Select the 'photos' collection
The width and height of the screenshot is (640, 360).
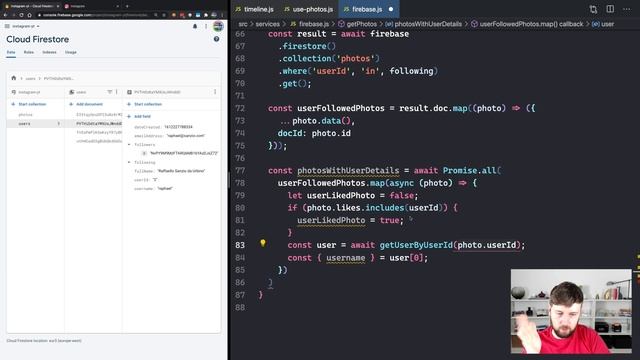[x=26, y=115]
